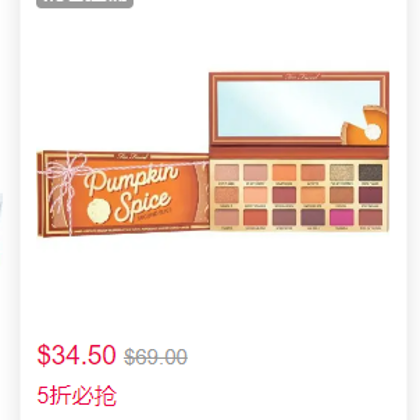Pick the gold glitter eyeshadow shade

(342, 172)
